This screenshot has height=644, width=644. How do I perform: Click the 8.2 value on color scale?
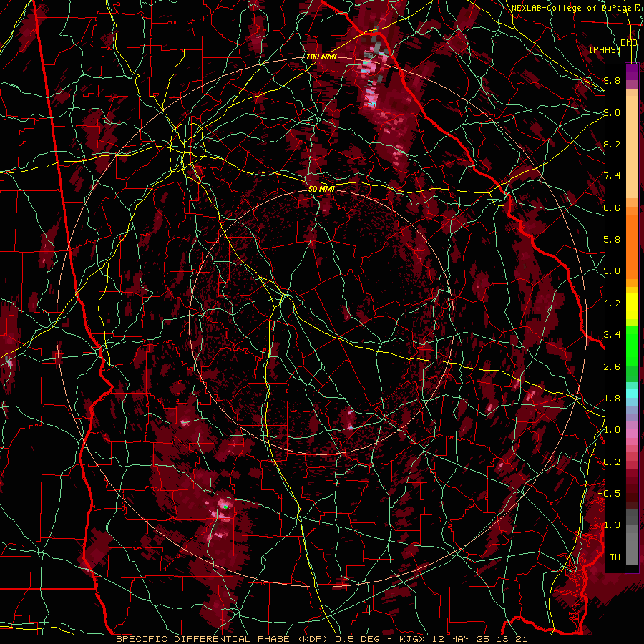tap(612, 144)
